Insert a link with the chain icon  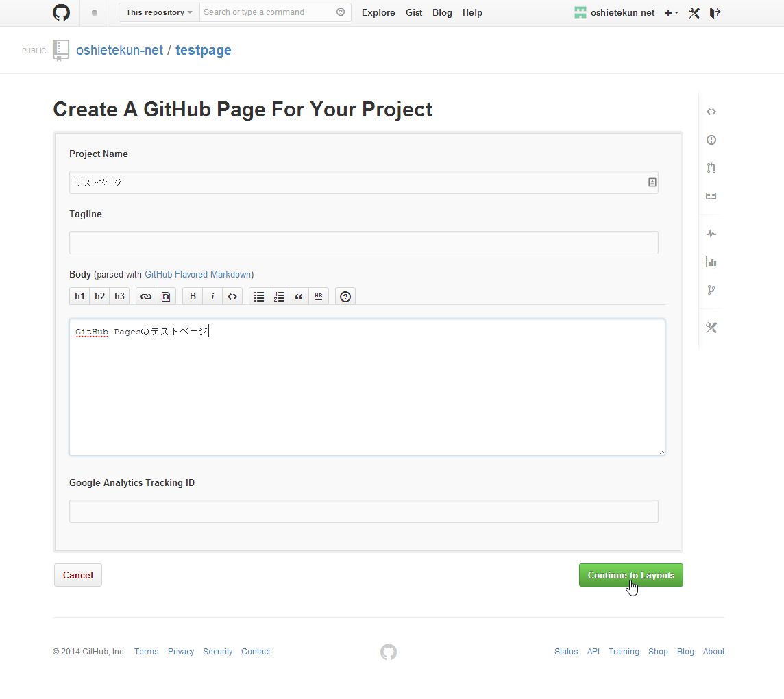tap(146, 297)
